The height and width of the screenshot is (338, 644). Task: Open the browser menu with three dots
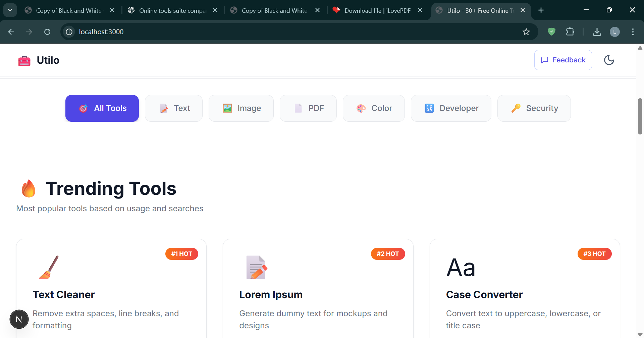click(633, 32)
